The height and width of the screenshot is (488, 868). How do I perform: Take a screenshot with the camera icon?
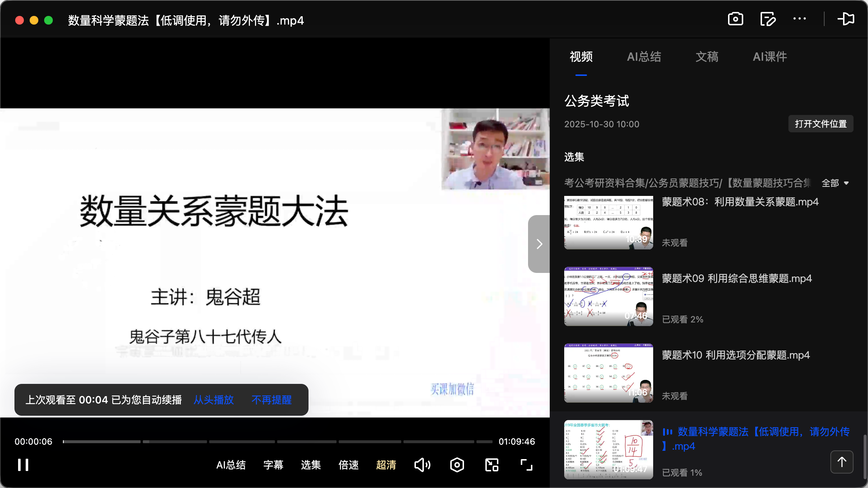[736, 19]
